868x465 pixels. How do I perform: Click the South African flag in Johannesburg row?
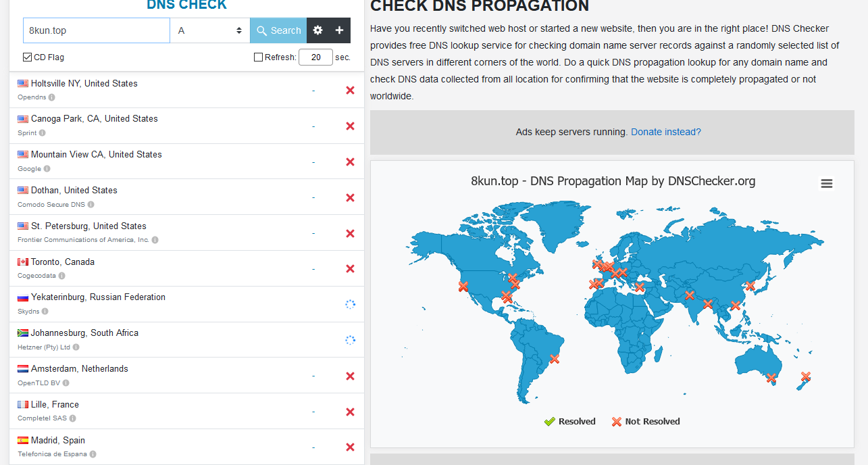tap(23, 333)
